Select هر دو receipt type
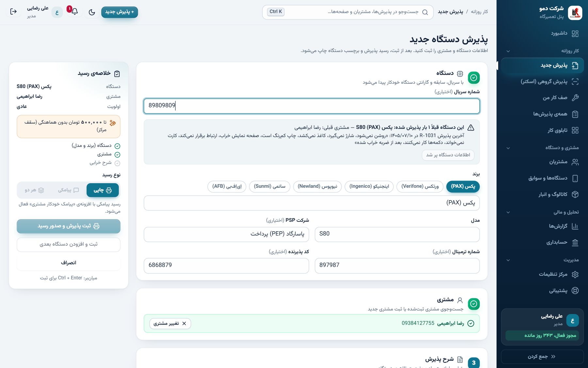 (x=34, y=190)
